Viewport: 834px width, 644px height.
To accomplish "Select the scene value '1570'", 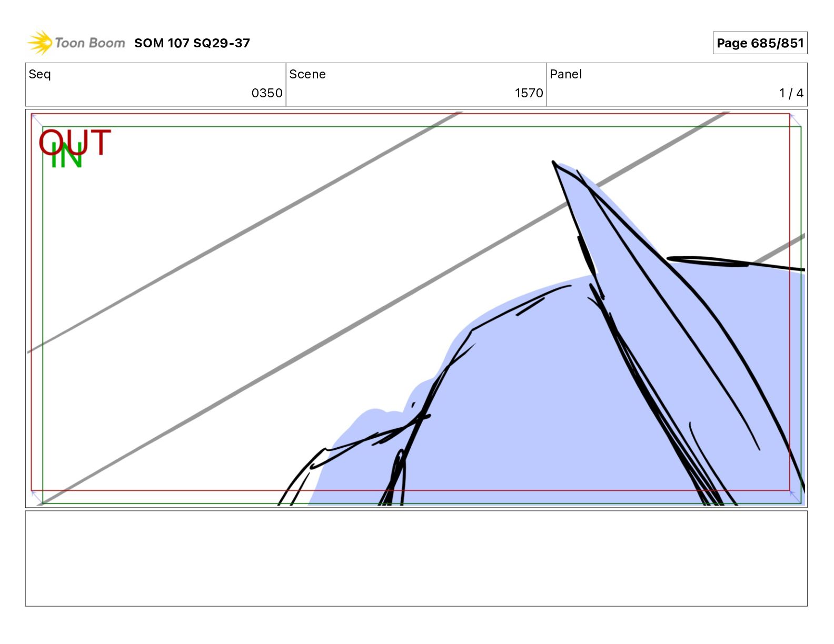I will pyautogui.click(x=529, y=93).
